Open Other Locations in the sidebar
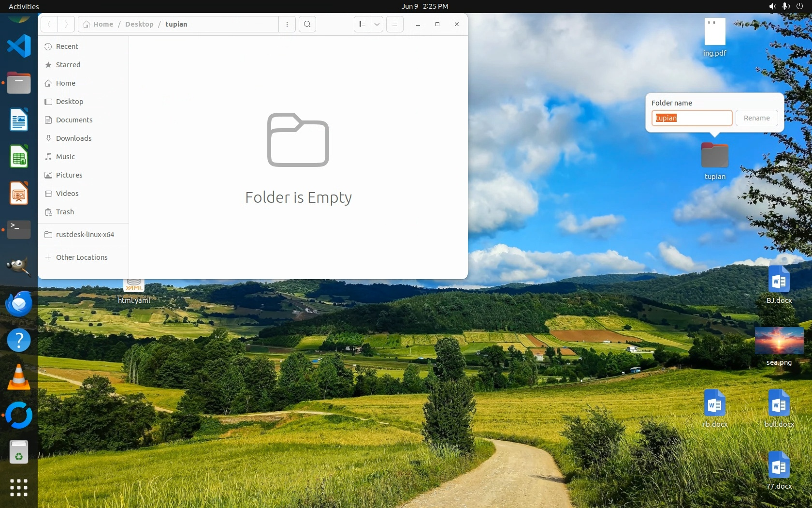812x508 pixels. (82, 257)
